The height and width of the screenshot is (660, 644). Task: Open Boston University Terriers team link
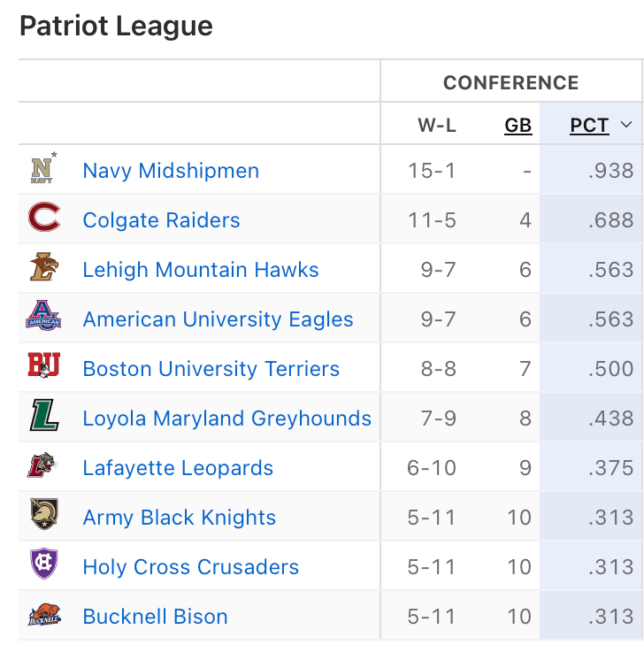(211, 369)
